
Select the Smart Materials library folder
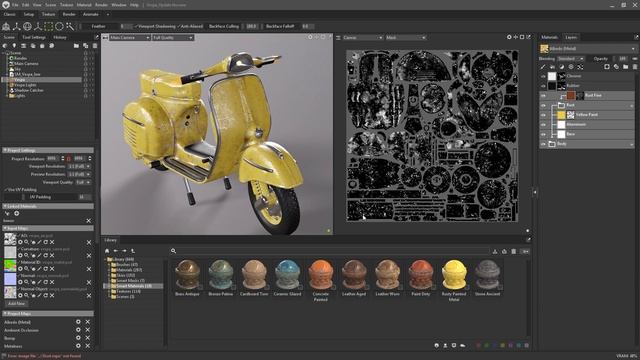point(133,286)
